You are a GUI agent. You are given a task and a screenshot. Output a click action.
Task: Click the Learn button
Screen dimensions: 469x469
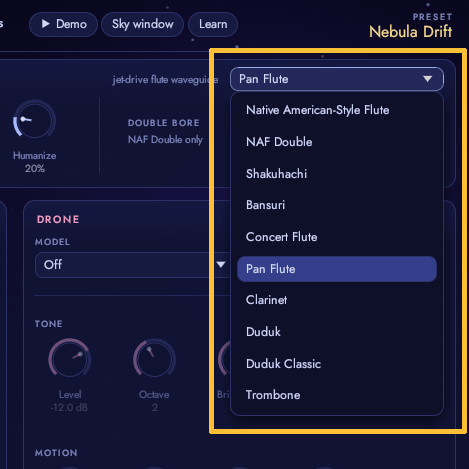213,24
